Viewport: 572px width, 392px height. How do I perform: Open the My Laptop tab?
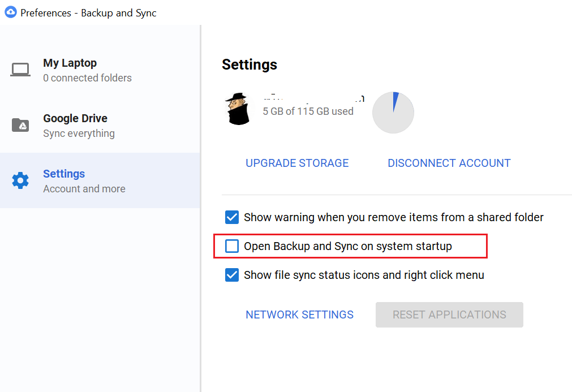tap(70, 63)
